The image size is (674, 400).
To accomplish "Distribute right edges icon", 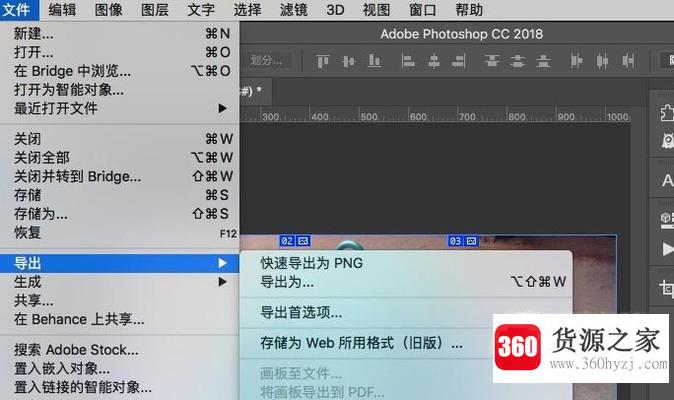I will (x=628, y=61).
